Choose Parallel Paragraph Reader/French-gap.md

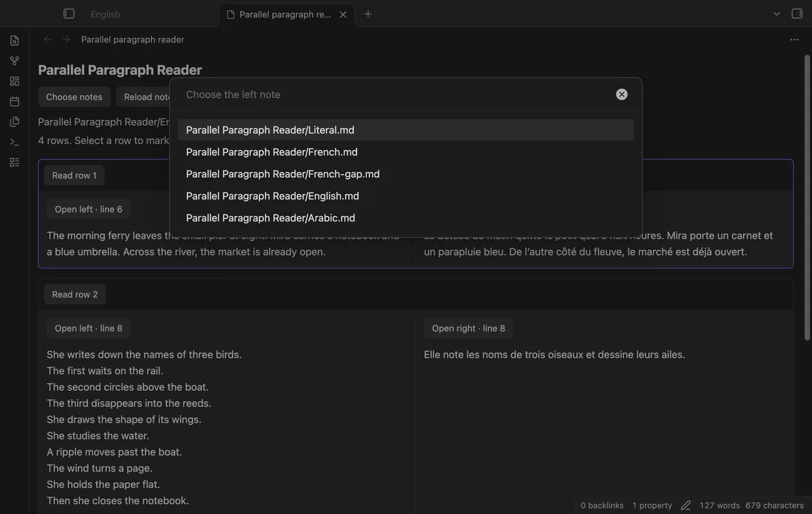coord(406,174)
